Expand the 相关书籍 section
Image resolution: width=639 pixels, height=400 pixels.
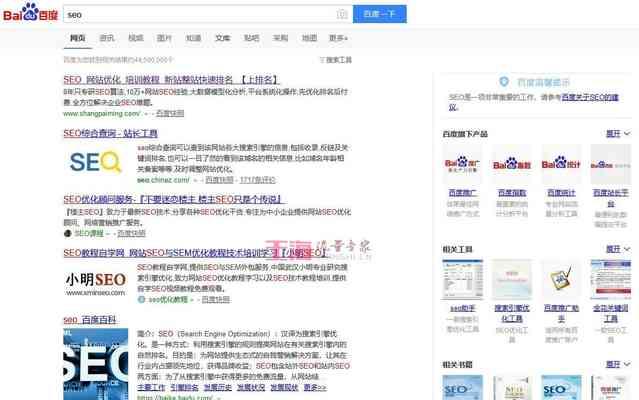(617, 364)
